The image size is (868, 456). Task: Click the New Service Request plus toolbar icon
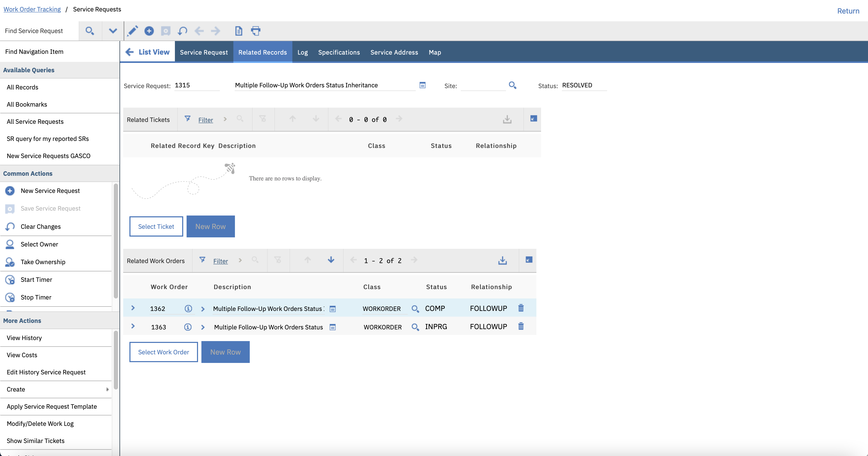click(149, 31)
